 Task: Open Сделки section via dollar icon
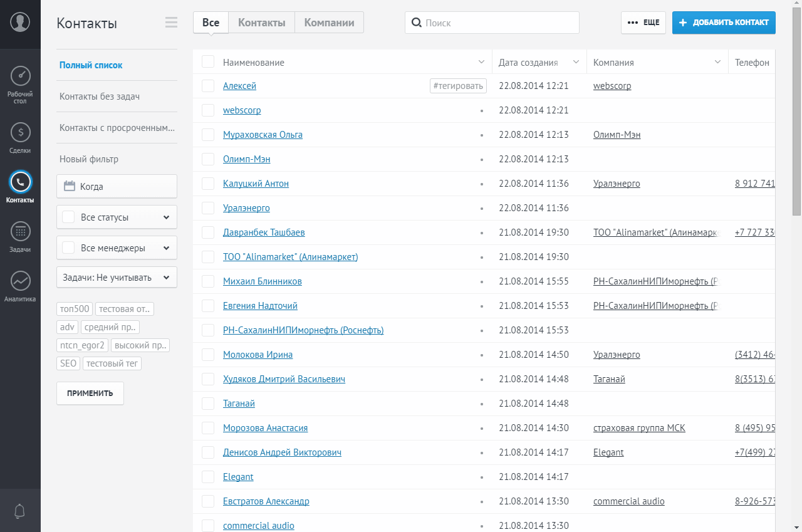coord(20,132)
